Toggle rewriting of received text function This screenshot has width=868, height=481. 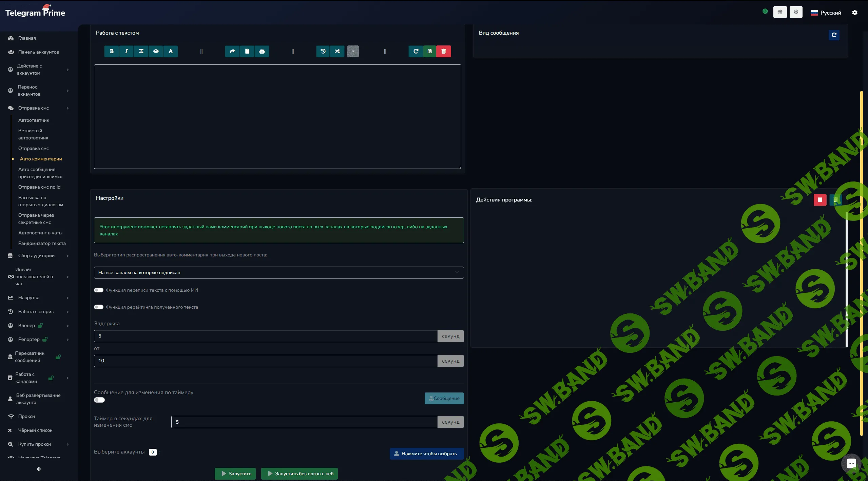click(99, 307)
